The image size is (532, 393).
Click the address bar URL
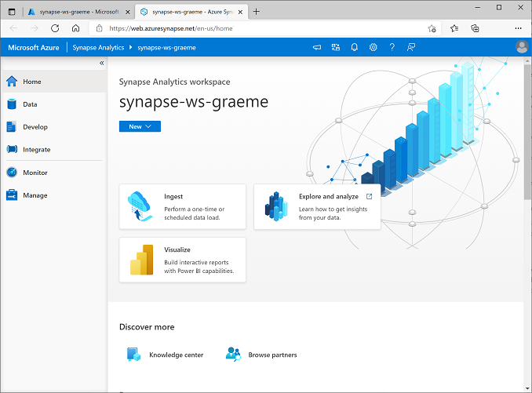coord(171,28)
